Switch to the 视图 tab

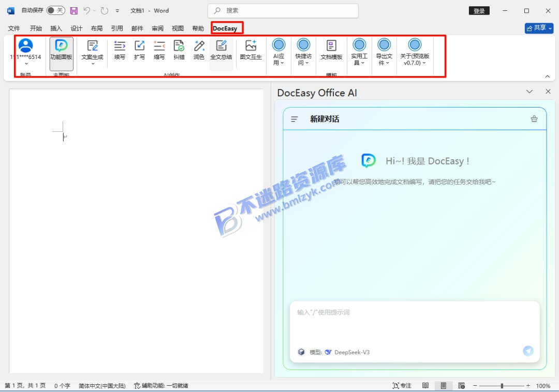178,28
